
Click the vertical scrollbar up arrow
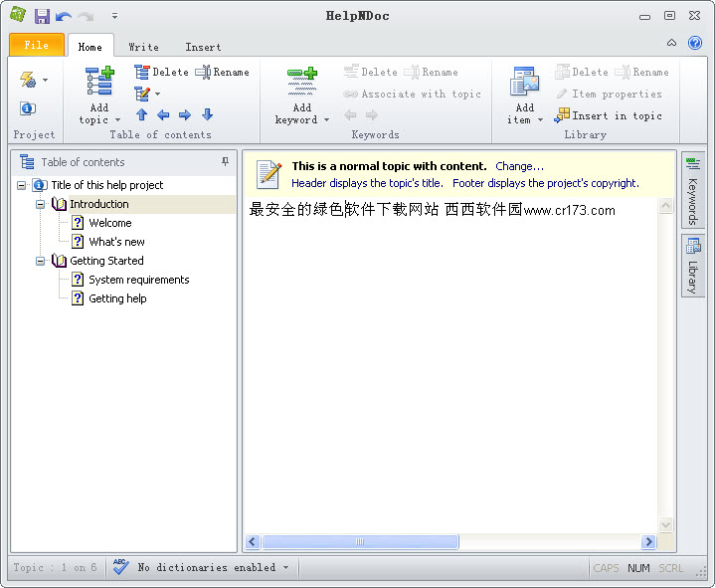click(665, 206)
